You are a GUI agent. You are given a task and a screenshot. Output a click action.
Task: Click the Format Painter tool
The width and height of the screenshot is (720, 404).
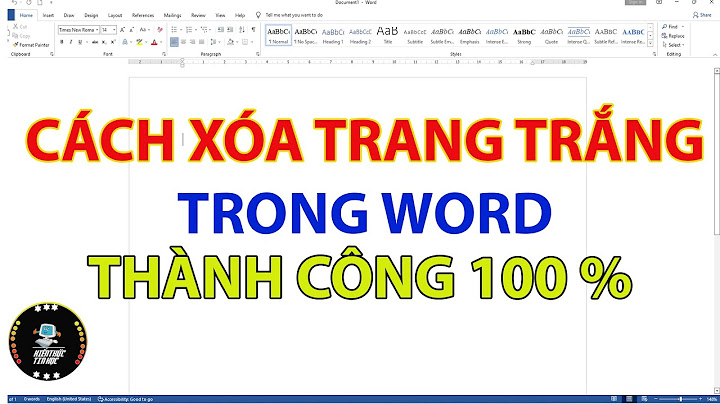pyautogui.click(x=31, y=45)
